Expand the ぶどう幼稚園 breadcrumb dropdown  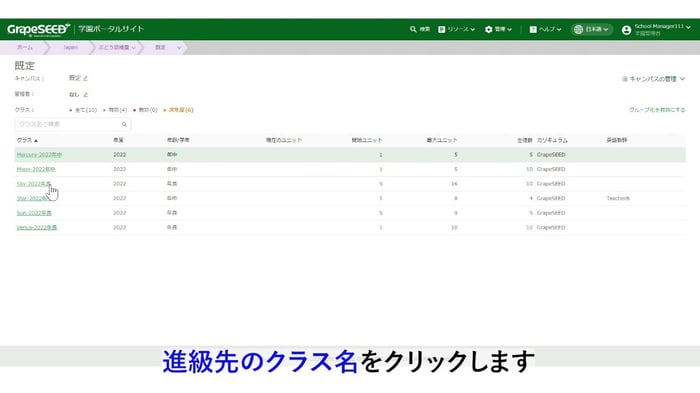133,48
